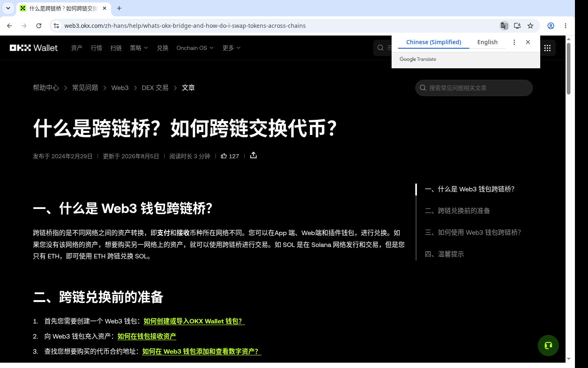Open the 兑换 menu item
The width and height of the screenshot is (588, 368).
click(163, 48)
